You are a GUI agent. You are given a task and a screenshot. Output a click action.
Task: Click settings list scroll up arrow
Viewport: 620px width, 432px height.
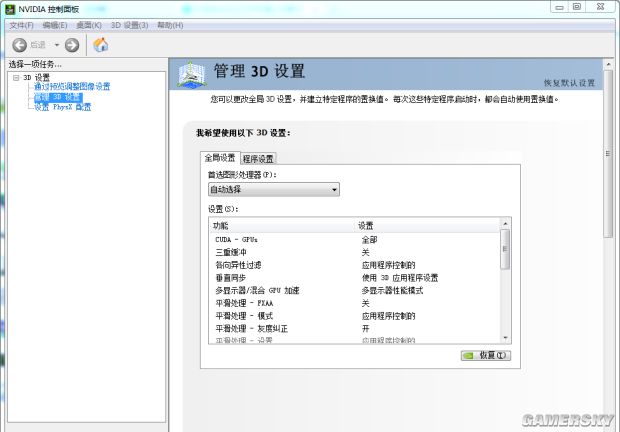coord(505,224)
